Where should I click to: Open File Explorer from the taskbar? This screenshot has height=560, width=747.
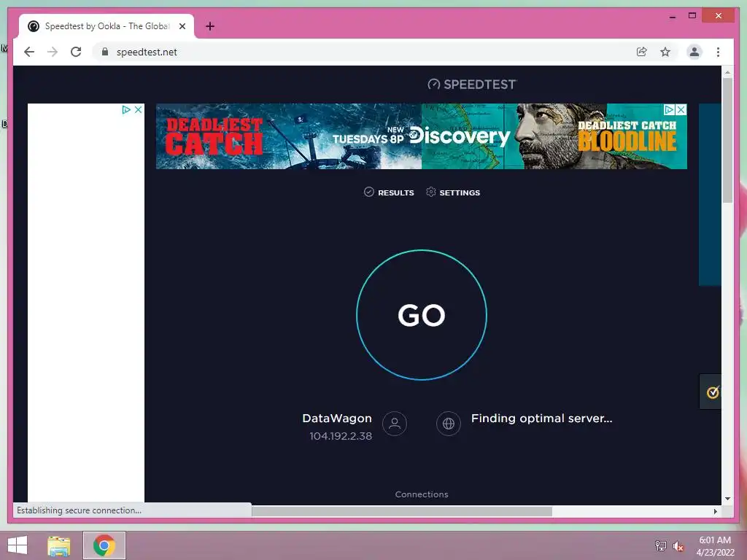(59, 545)
